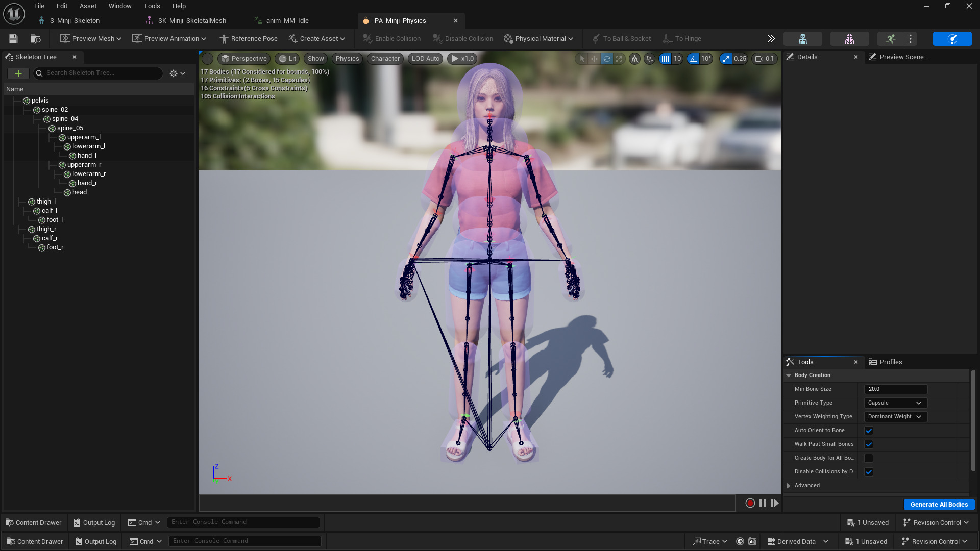This screenshot has height=551, width=980.
Task: Open the Skeleton Tree settings gear dropdown
Action: coord(177,73)
